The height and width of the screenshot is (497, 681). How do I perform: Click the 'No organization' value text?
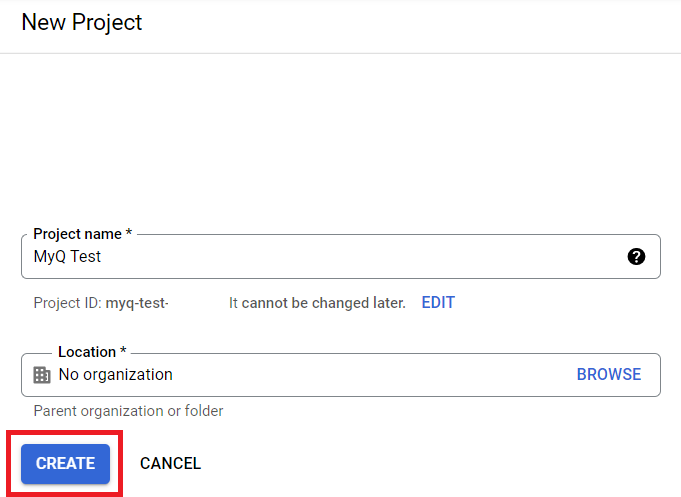(115, 375)
